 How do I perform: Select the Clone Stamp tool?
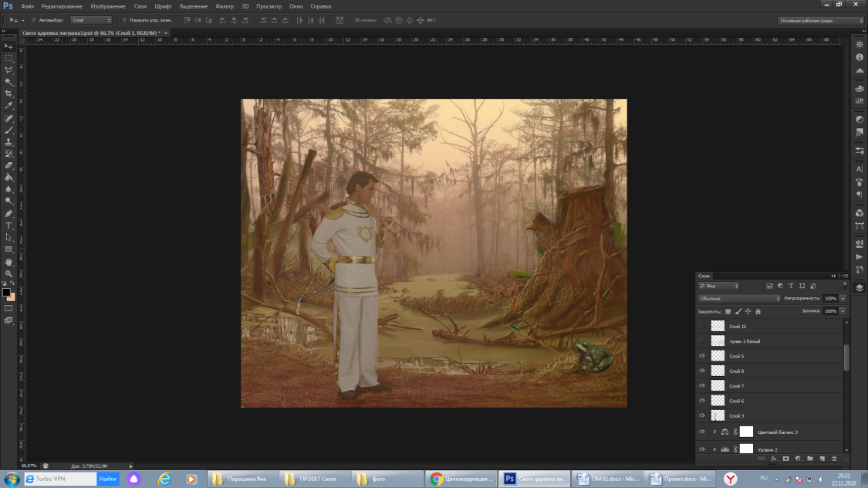(8, 142)
